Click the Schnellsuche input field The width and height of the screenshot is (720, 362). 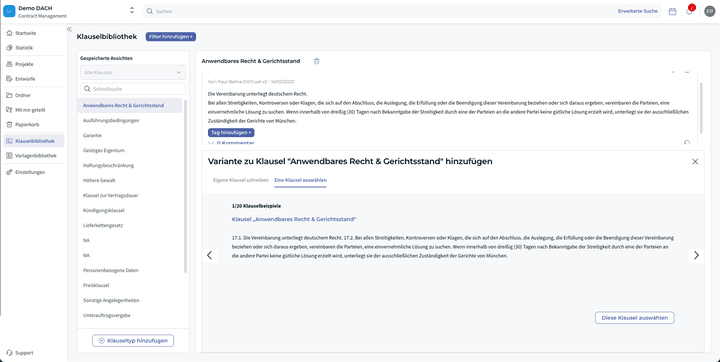tap(133, 89)
